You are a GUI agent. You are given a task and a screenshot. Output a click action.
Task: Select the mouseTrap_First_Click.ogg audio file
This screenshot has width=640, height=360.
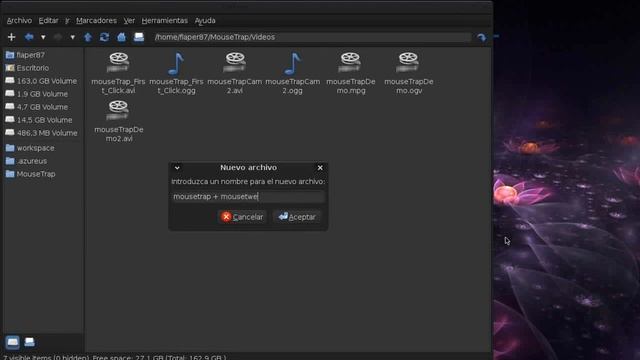pyautogui.click(x=176, y=73)
